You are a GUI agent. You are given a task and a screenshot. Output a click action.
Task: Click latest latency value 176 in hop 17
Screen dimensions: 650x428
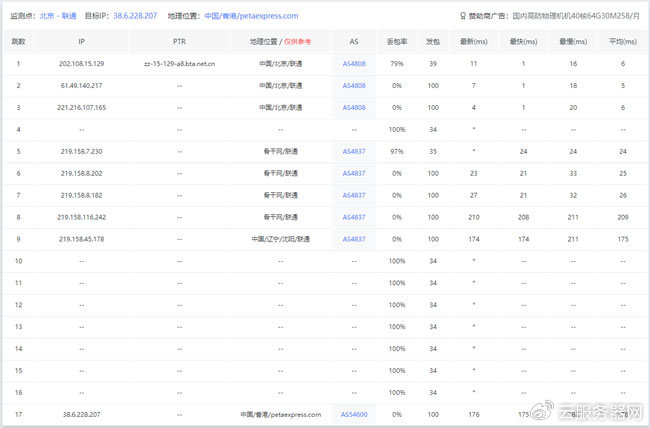474,415
